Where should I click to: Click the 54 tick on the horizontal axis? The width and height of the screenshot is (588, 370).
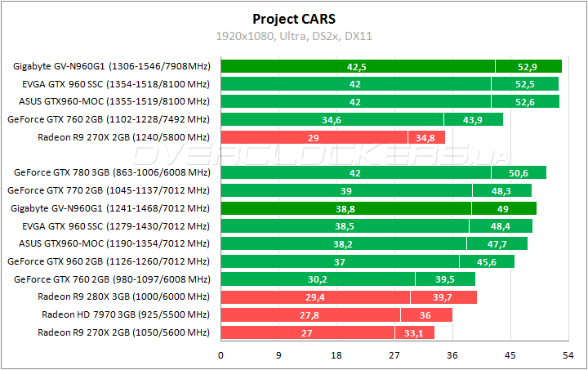click(568, 355)
